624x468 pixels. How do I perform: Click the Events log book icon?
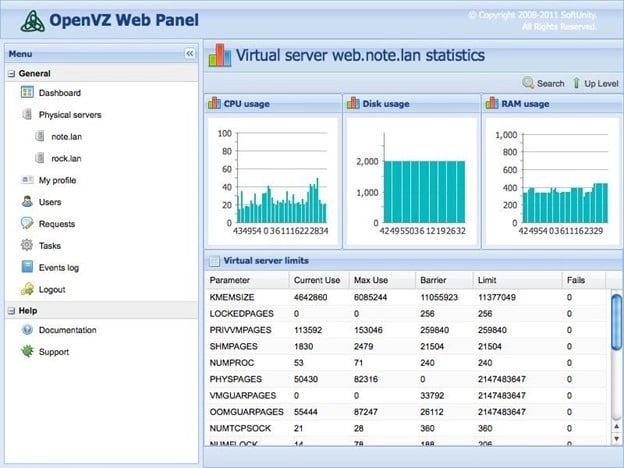(x=27, y=267)
